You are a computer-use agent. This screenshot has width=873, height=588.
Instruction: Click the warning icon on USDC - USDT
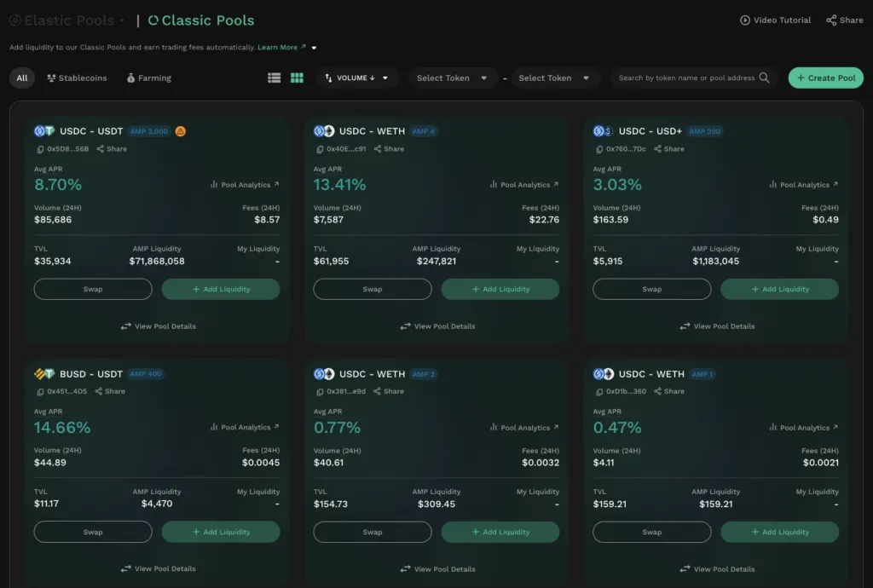pos(181,131)
